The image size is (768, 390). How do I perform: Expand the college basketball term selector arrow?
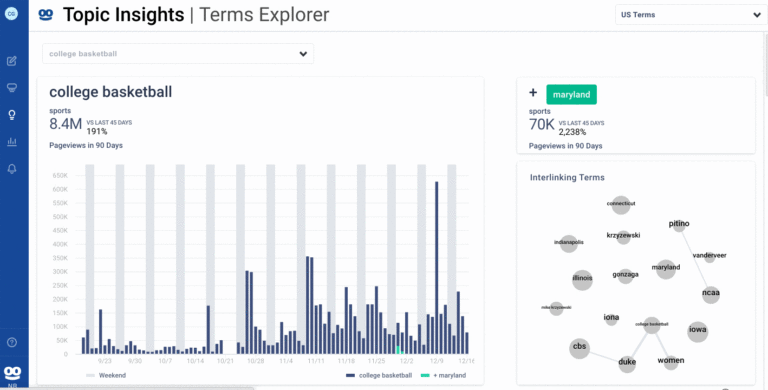(303, 54)
